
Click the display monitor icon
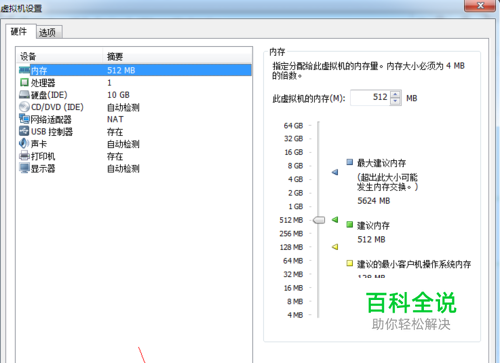tap(24, 168)
